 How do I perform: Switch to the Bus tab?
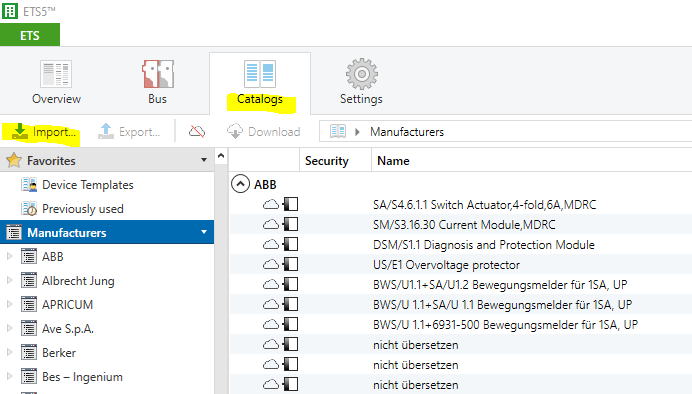(x=158, y=83)
